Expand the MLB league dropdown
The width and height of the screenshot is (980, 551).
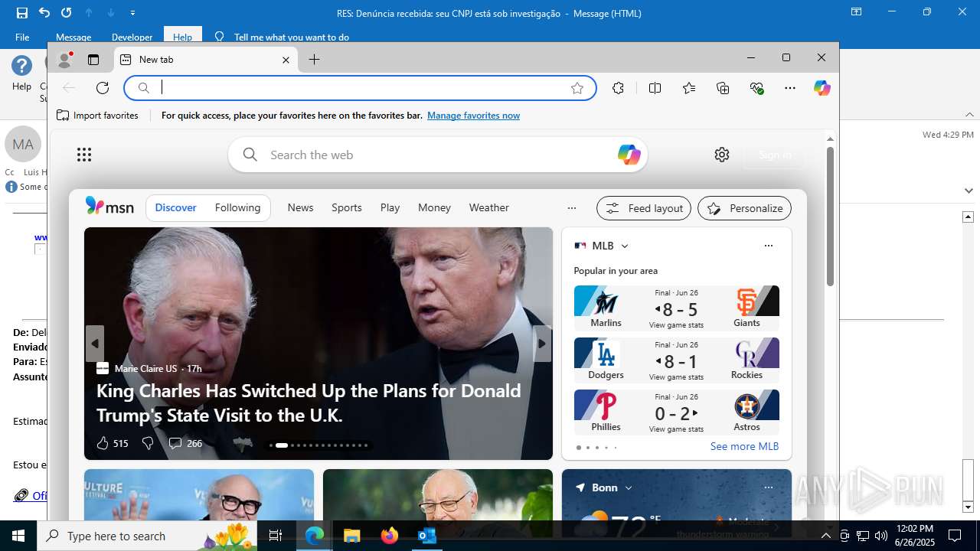[x=625, y=246]
